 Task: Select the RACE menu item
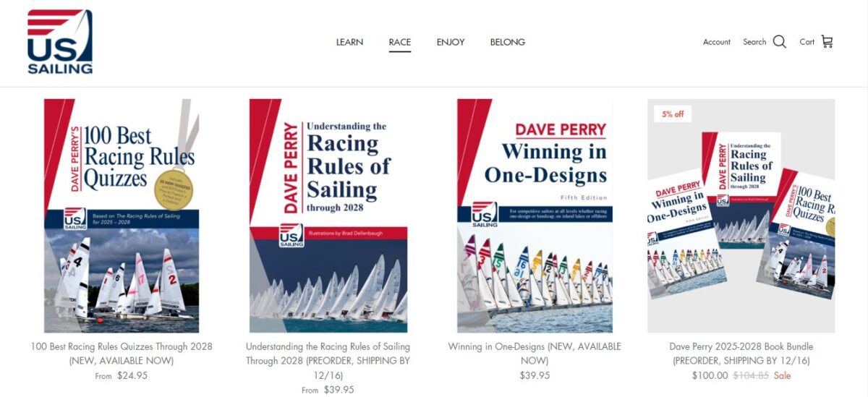click(399, 42)
